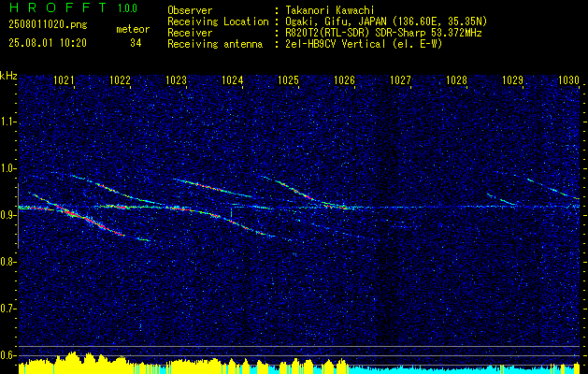Click the 1030 time marker
This screenshot has width=588, height=374.
pos(568,79)
